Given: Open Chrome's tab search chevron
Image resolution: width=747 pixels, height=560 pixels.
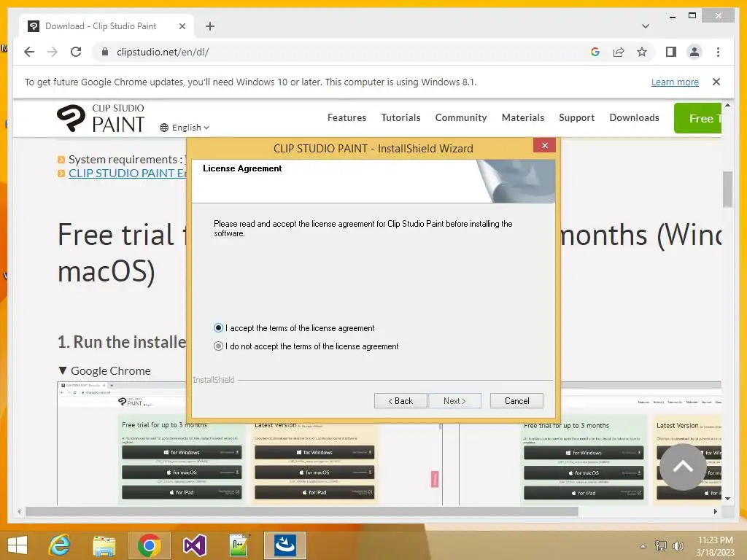Looking at the screenshot, I should (645, 26).
